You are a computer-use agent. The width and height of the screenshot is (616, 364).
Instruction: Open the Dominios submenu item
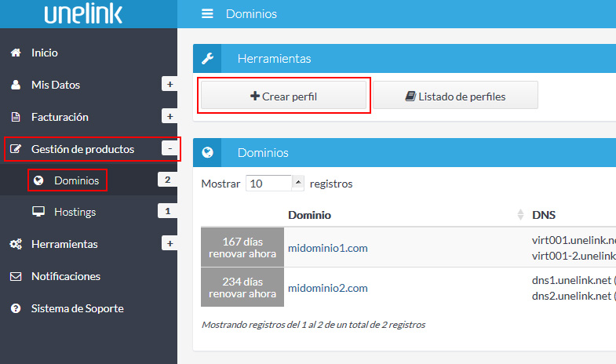click(76, 180)
